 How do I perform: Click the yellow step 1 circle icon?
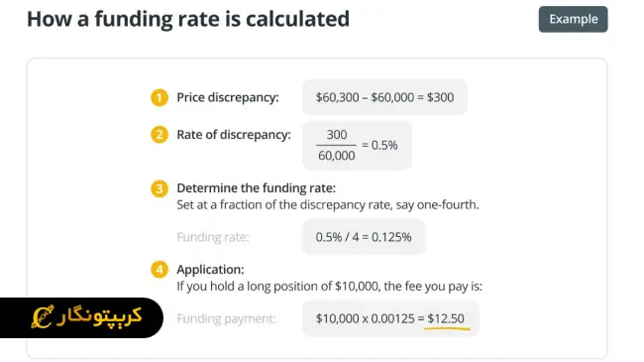tap(160, 98)
